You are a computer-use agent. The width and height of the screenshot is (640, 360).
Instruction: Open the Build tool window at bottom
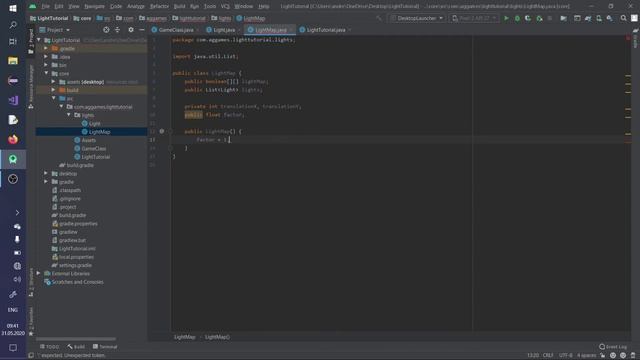[76, 347]
